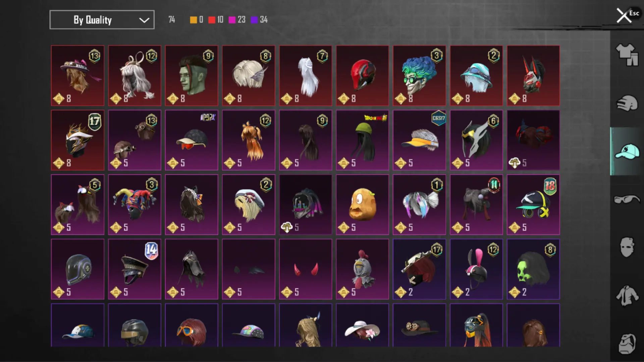Select the cap headwear category icon
The height and width of the screenshot is (362, 644).
pyautogui.click(x=627, y=151)
